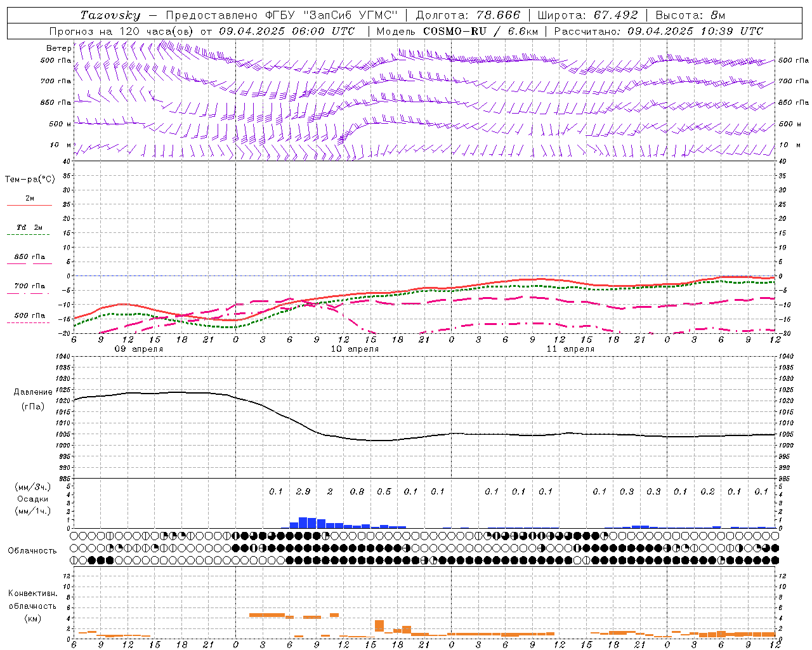Click the forecast start 09.04.2025 06:00 UTC
Viewport: 812px width, 650px height.
pyautogui.click(x=287, y=31)
